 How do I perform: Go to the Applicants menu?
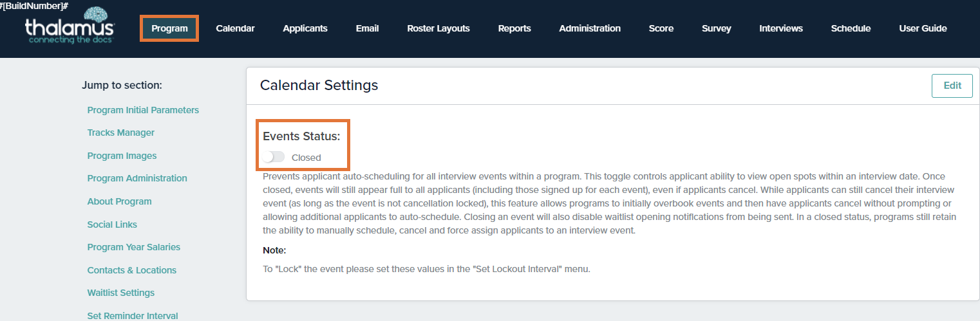[305, 28]
